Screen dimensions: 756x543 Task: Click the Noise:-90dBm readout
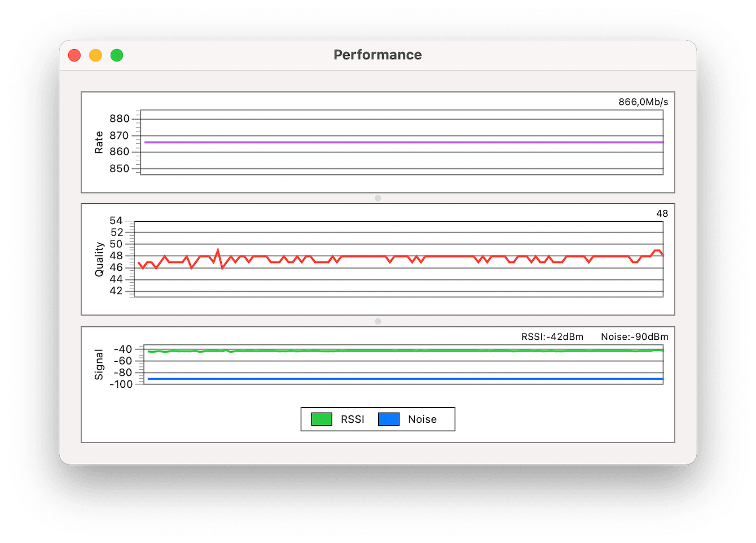click(634, 337)
